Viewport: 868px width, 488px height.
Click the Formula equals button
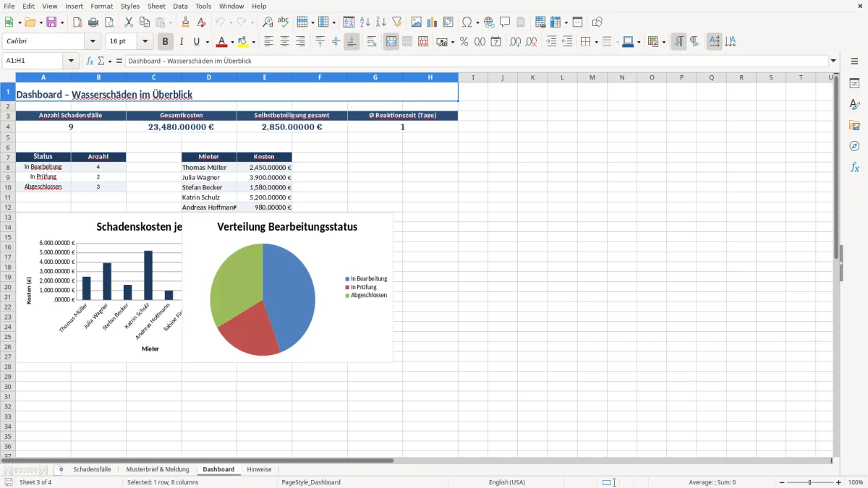point(119,61)
